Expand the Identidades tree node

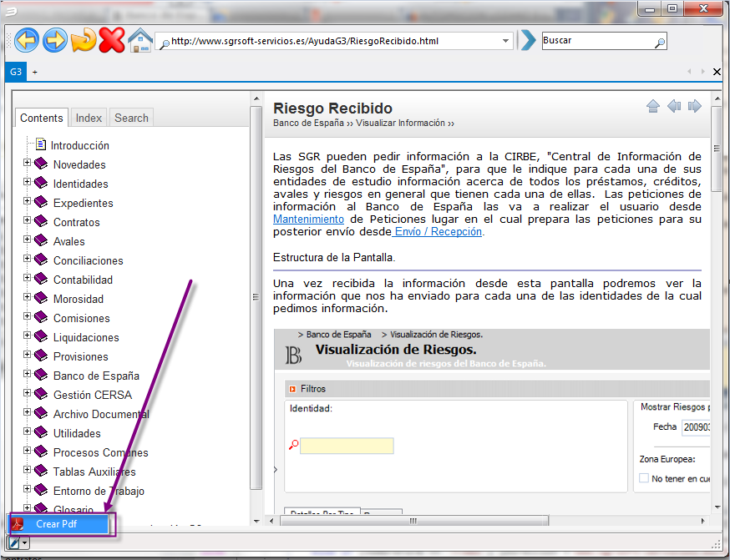[x=27, y=182]
